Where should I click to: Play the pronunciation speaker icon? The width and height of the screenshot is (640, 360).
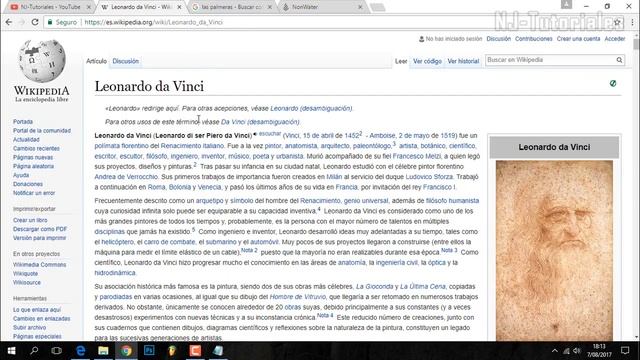pos(255,133)
